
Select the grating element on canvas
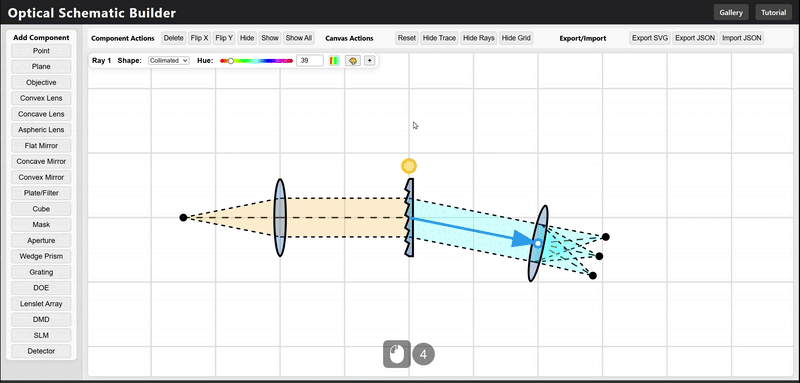coord(410,218)
